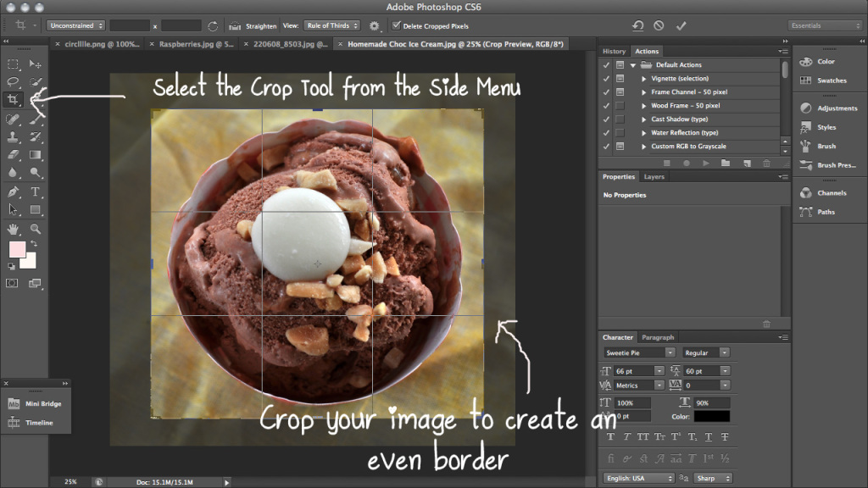Screen dimensions: 868x488
Task: Open the Rule of Thirds view dropdown
Action: (332, 26)
